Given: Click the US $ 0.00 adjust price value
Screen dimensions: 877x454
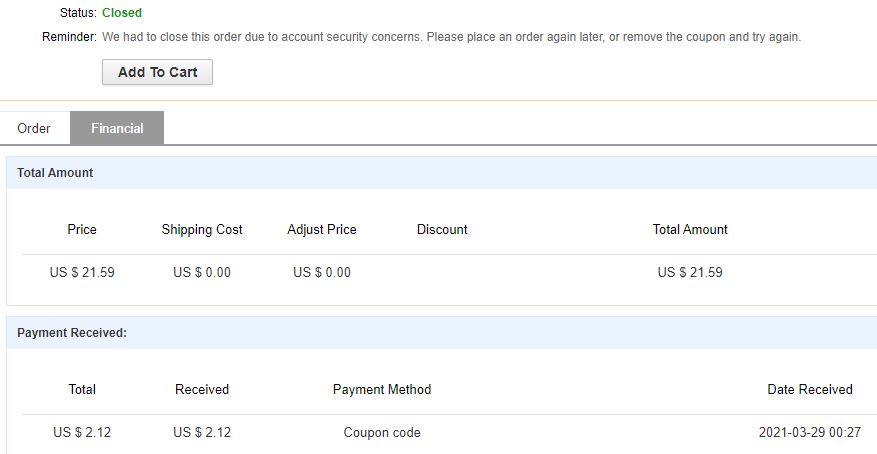Looking at the screenshot, I should (x=322, y=272).
